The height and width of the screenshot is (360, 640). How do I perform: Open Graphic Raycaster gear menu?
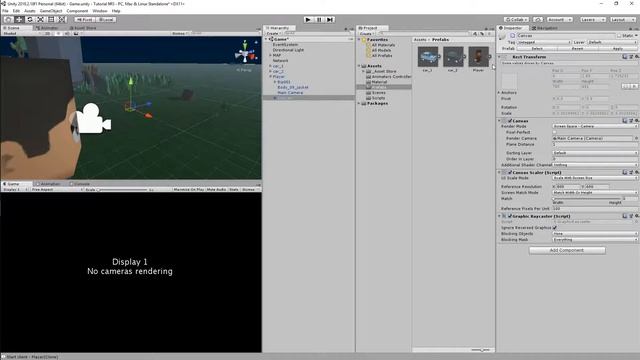click(x=636, y=216)
